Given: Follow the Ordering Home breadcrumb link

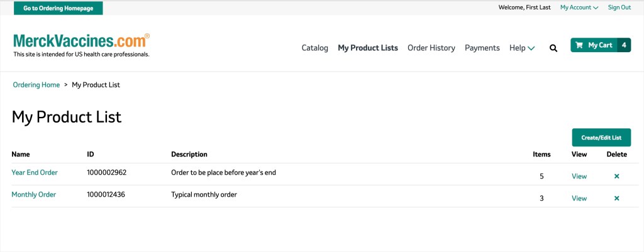Looking at the screenshot, I should (x=36, y=85).
